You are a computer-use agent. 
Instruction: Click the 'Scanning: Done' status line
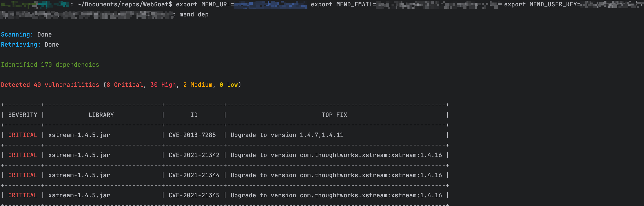[26, 34]
